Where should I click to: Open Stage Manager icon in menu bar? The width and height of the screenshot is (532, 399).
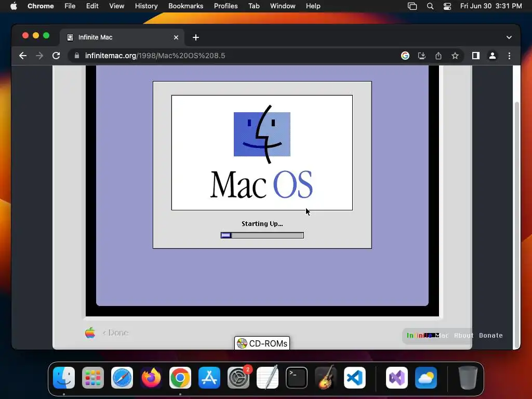412,6
